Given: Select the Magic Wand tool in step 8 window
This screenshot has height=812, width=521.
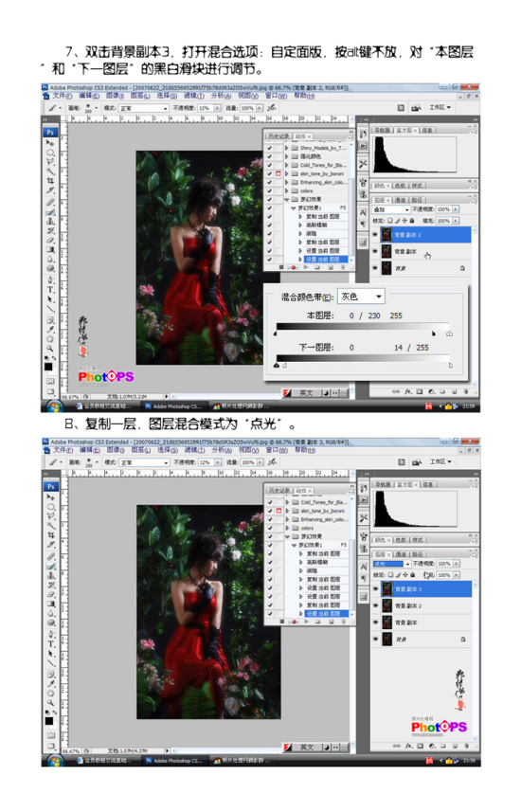Looking at the screenshot, I should pos(51,526).
